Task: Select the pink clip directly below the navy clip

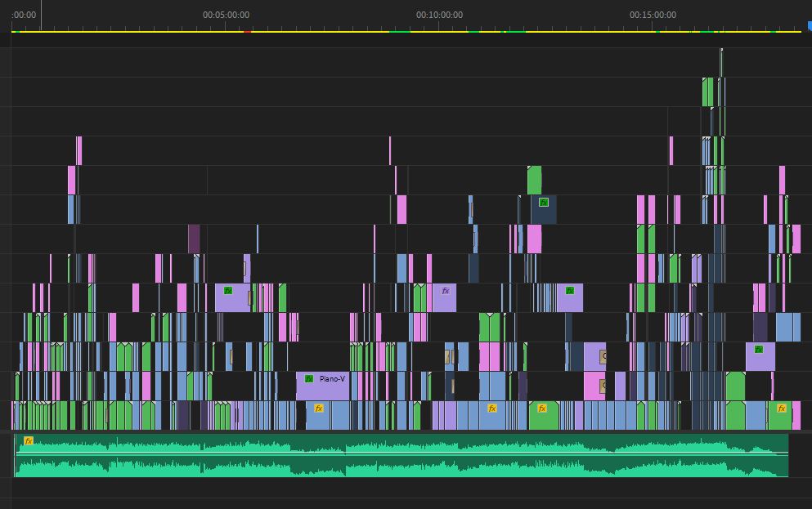Action: click(534, 239)
